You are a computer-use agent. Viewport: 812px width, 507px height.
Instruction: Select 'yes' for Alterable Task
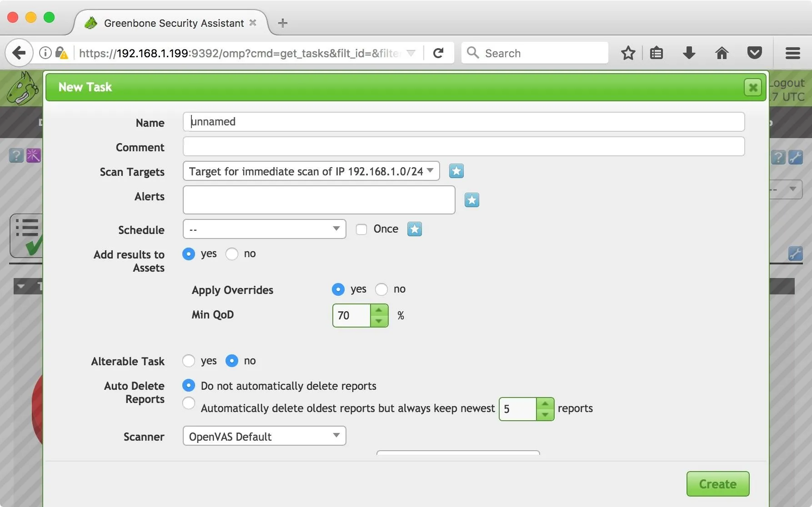pyautogui.click(x=189, y=361)
